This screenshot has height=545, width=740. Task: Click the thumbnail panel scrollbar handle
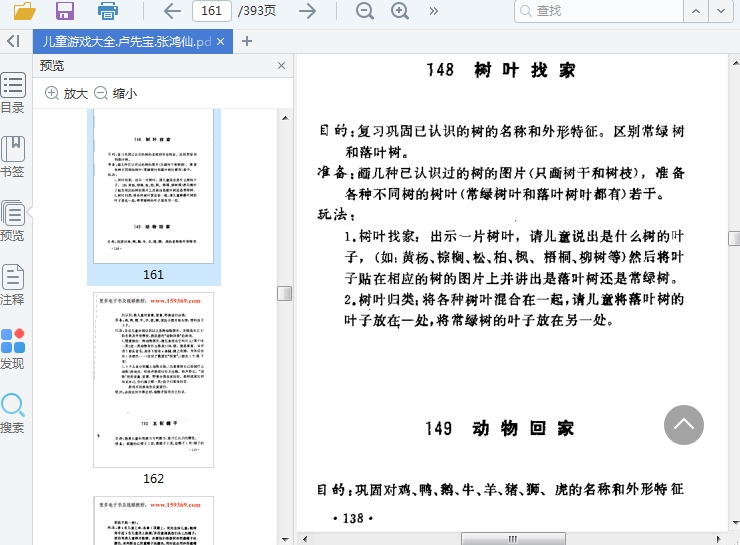284,293
